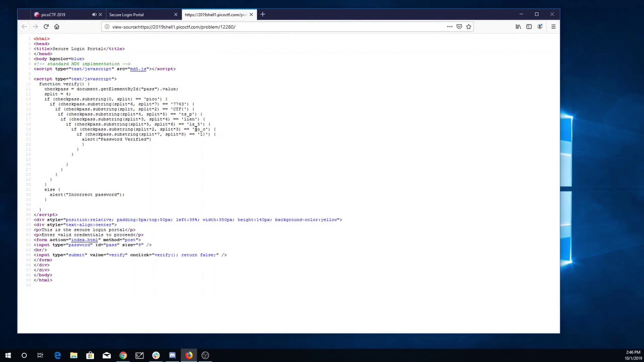
Task: Close the Secure Login Portal tab
Action: [176, 15]
